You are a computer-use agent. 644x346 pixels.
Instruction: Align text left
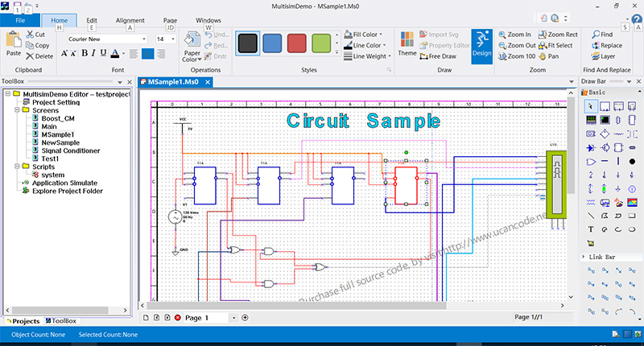coord(134,53)
